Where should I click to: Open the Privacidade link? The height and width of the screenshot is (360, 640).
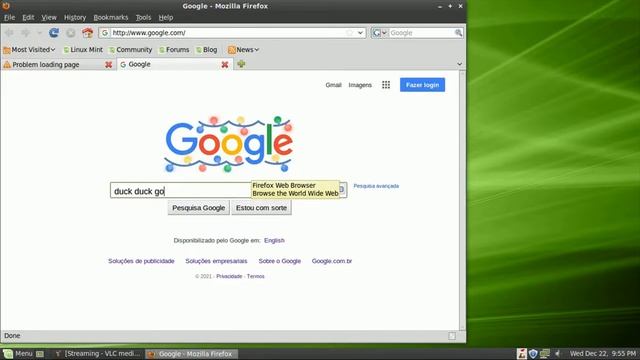(x=229, y=276)
